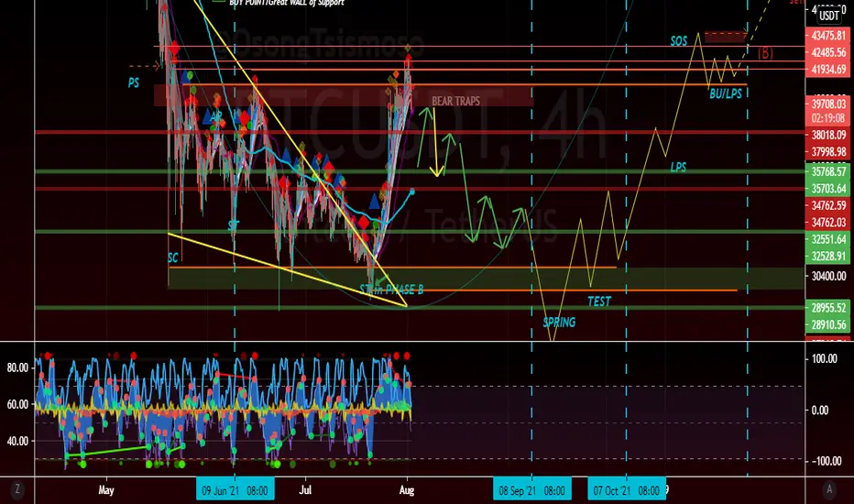Viewport: 854px width, 504px height.
Task: Click the May label on time axis
Action: pos(106,490)
